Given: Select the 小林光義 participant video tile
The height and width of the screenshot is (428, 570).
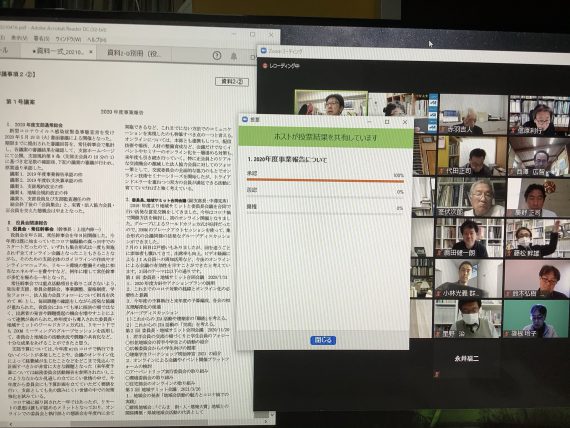Looking at the screenshot, I should [469, 279].
